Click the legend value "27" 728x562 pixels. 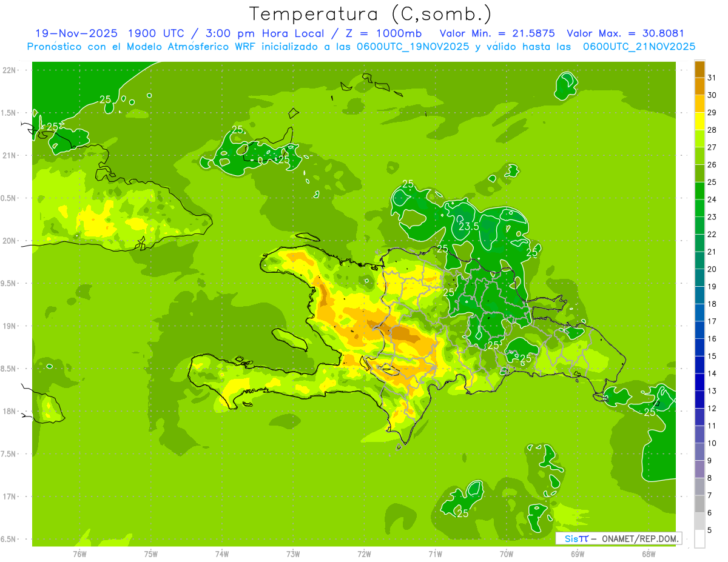pos(712,147)
